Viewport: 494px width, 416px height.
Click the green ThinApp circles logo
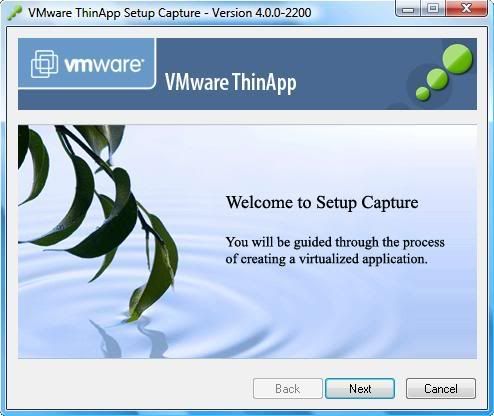[x=444, y=72]
